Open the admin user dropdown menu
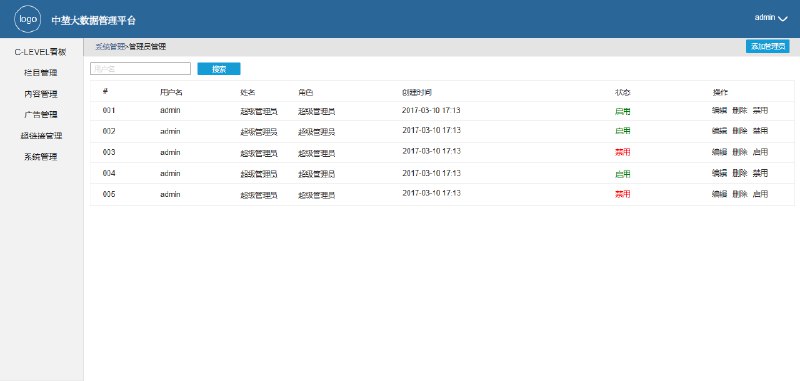This screenshot has width=800, height=381. click(771, 18)
